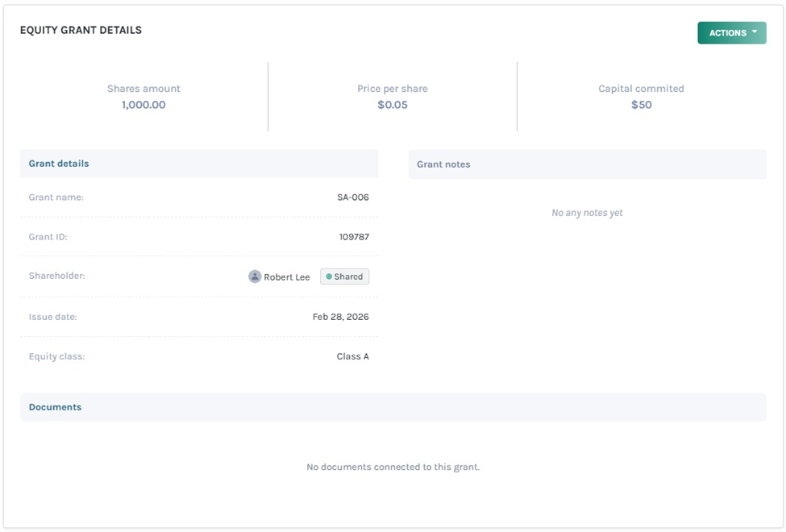Click the No any notes yet placeholder text
The width and height of the screenshot is (786, 532).
pyautogui.click(x=587, y=212)
